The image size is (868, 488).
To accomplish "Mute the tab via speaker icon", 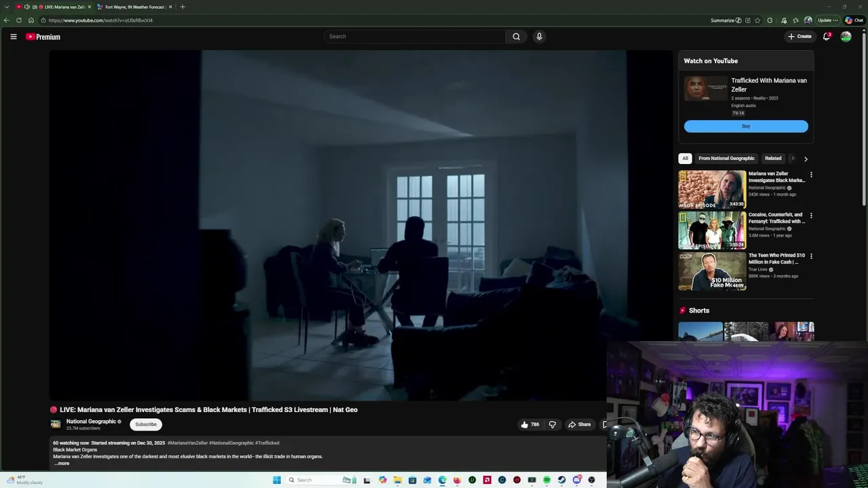I will coord(27,7).
